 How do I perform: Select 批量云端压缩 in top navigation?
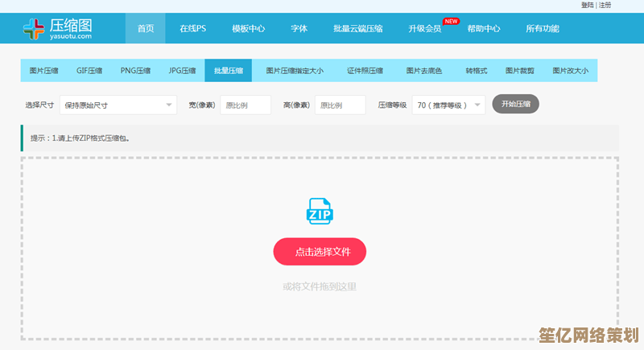click(x=357, y=29)
